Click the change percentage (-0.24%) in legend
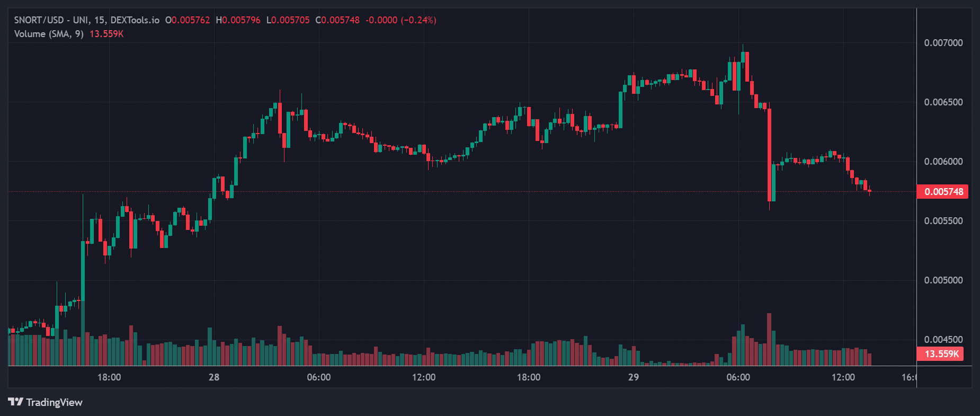The width and height of the screenshot is (980, 416). pyautogui.click(x=418, y=20)
